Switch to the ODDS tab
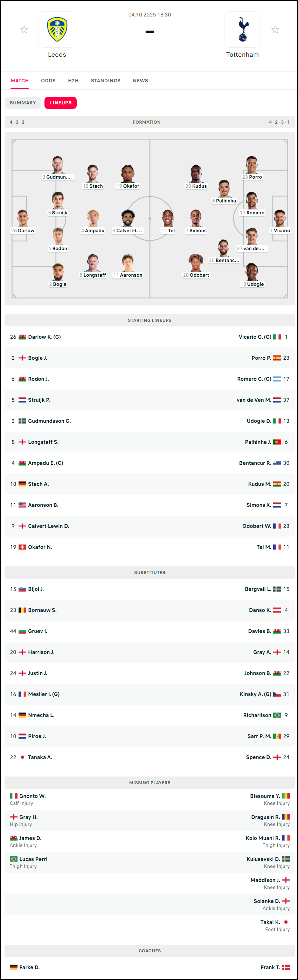Screen dimensions: 298x980 (x=48, y=81)
